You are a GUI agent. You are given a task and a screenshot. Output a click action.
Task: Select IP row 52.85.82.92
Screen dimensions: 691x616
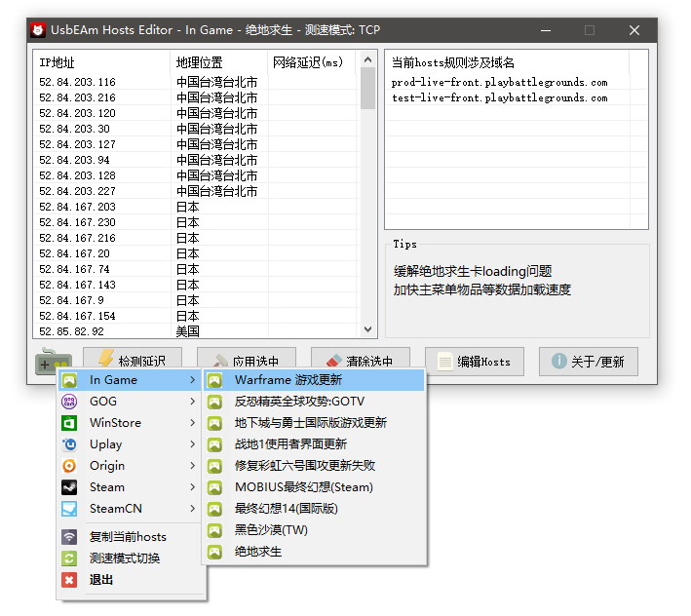(197, 331)
